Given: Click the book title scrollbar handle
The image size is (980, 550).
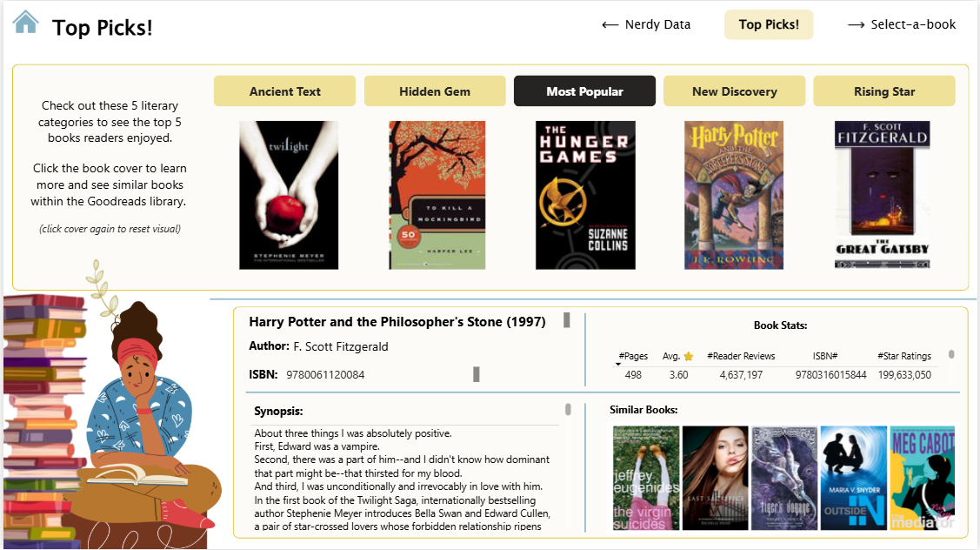Looking at the screenshot, I should [567, 320].
